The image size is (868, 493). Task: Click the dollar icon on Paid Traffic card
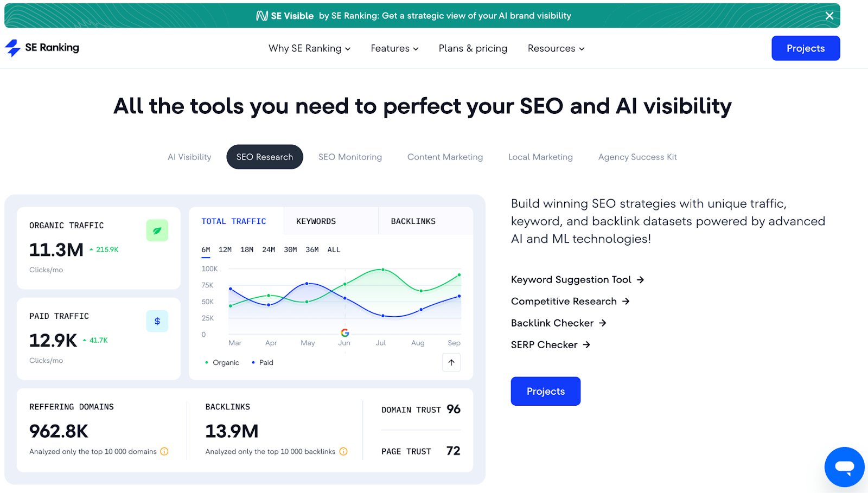coord(157,321)
